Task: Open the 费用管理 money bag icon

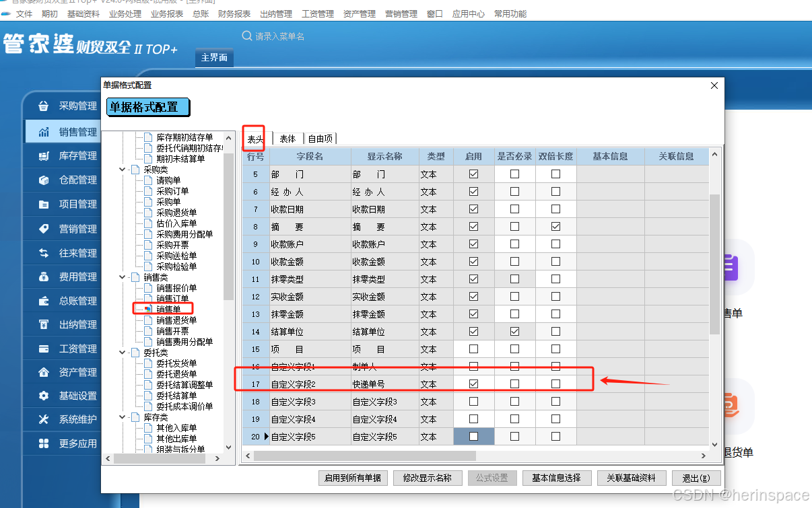Action: 44,277
